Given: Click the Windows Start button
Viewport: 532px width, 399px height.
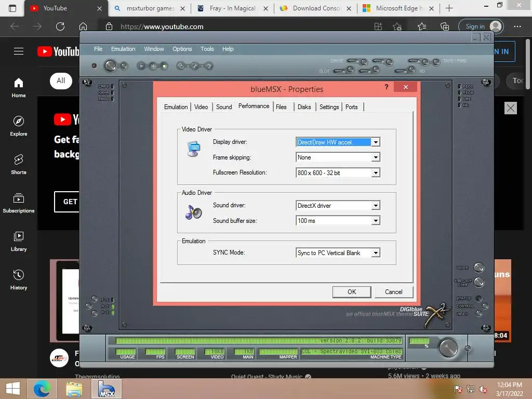Looking at the screenshot, I should click(13, 389).
